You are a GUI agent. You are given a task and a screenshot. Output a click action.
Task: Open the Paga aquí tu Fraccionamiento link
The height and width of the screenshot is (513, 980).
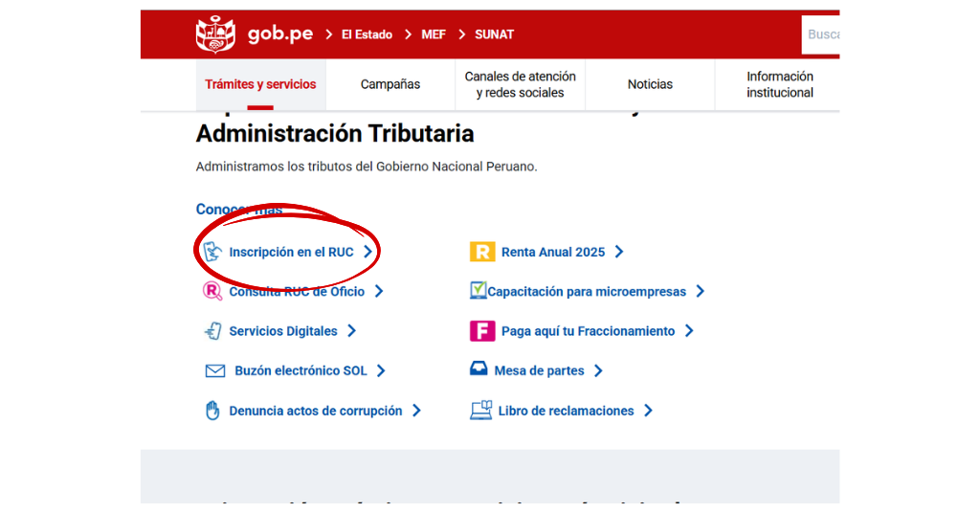click(589, 330)
